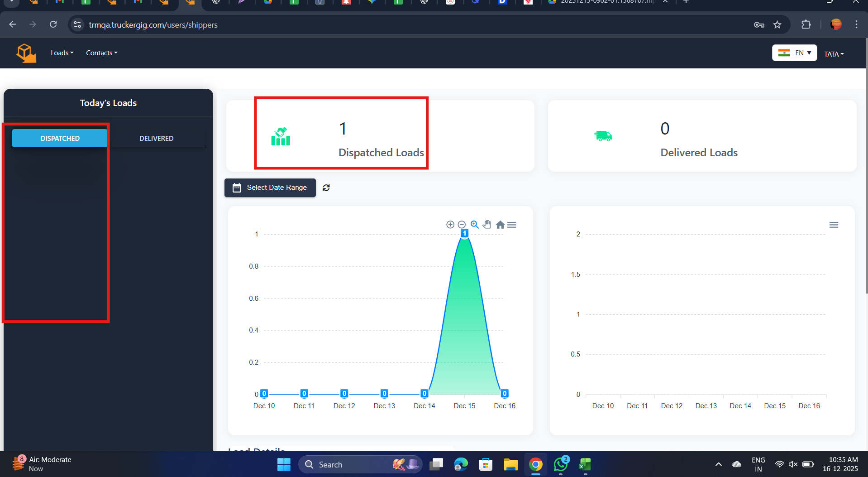This screenshot has height=477, width=868.
Task: Reload the page with the refresh icon
Action: (x=53, y=24)
